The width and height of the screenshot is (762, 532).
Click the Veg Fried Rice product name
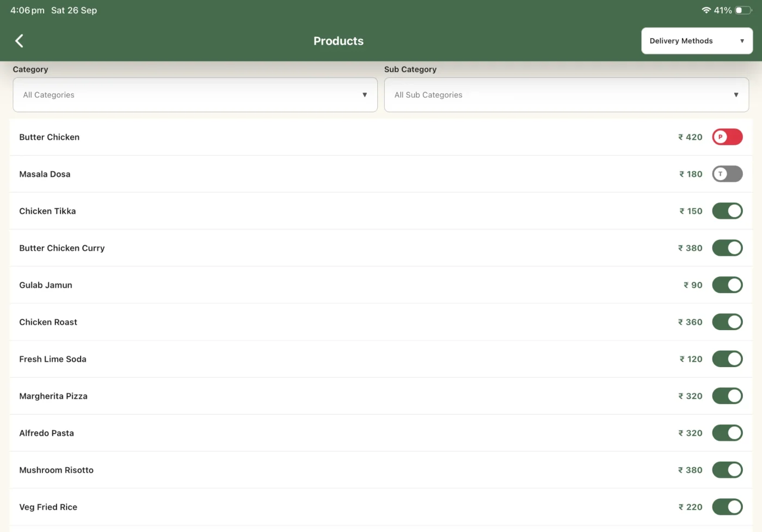coord(48,507)
